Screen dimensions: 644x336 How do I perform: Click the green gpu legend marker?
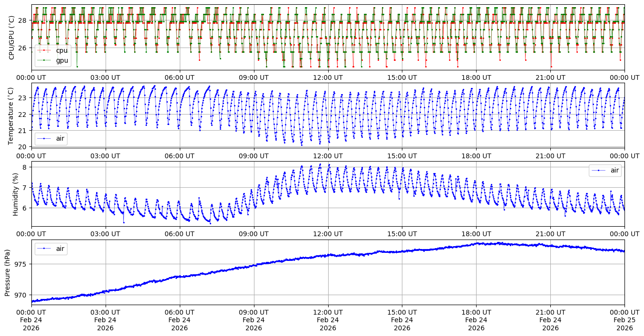[x=44, y=60]
